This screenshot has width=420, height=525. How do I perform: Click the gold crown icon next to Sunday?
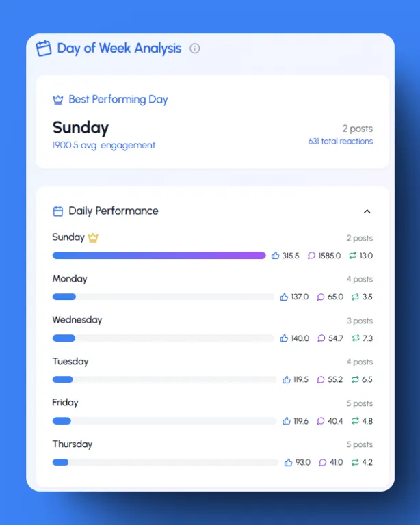[x=93, y=237]
